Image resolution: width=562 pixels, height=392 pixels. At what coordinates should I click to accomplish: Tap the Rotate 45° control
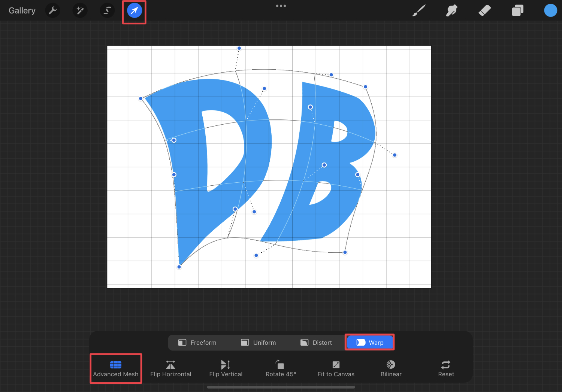[281, 368]
